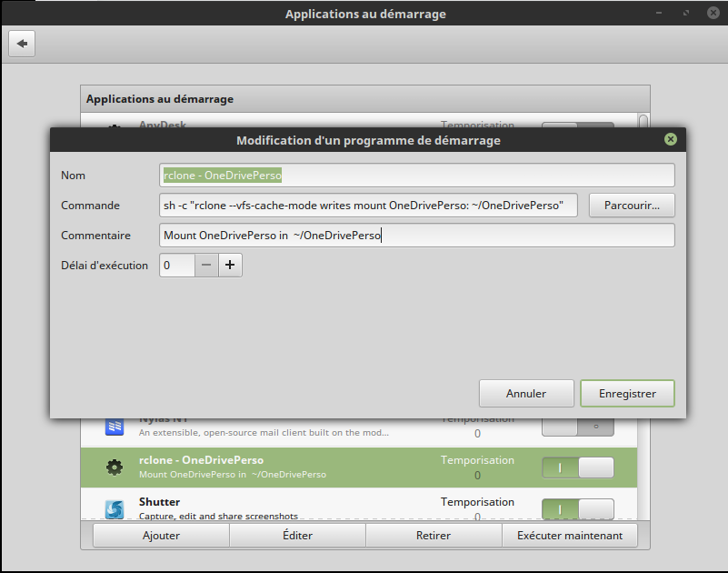The width and height of the screenshot is (728, 573).
Task: Click the Nom text field
Action: pyautogui.click(x=416, y=176)
